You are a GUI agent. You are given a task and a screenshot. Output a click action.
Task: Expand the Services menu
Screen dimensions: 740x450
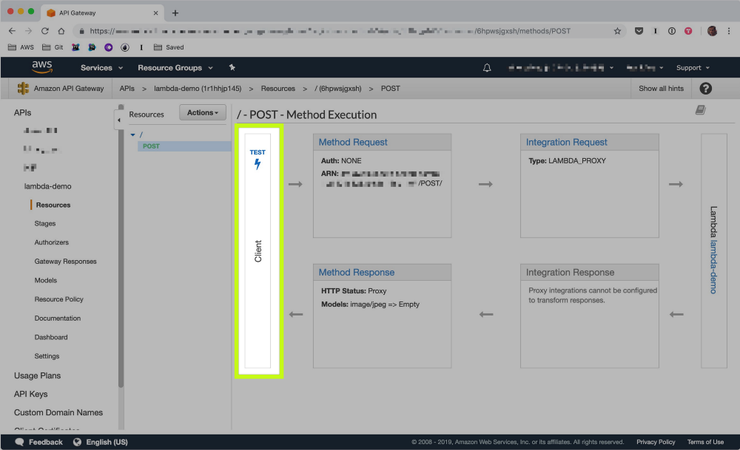pos(101,68)
